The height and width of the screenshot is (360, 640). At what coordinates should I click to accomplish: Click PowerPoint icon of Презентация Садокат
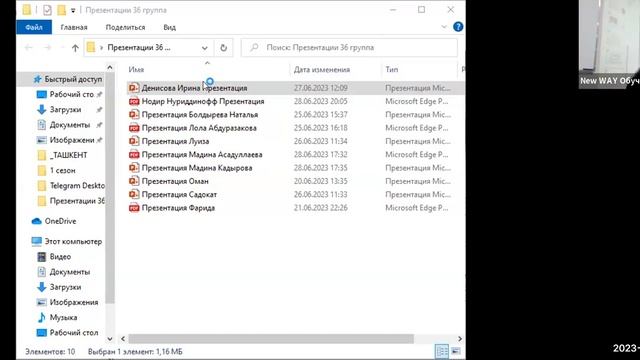133,195
